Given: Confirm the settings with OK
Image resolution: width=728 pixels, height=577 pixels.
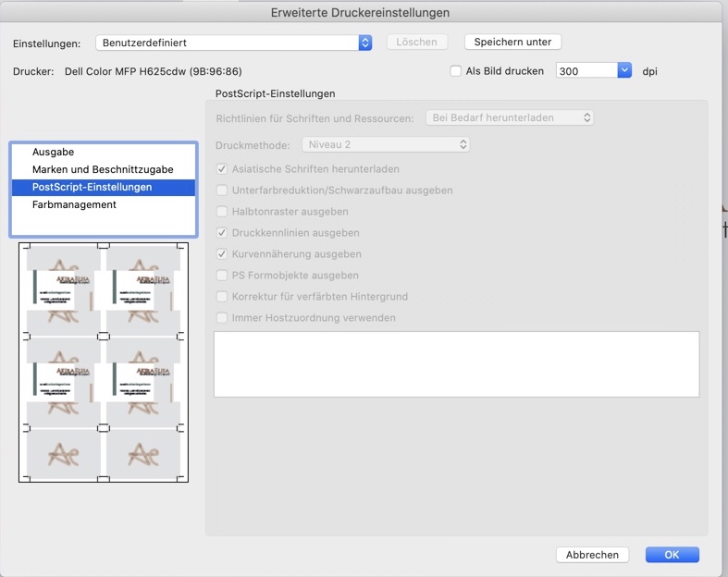Looking at the screenshot, I should (672, 555).
